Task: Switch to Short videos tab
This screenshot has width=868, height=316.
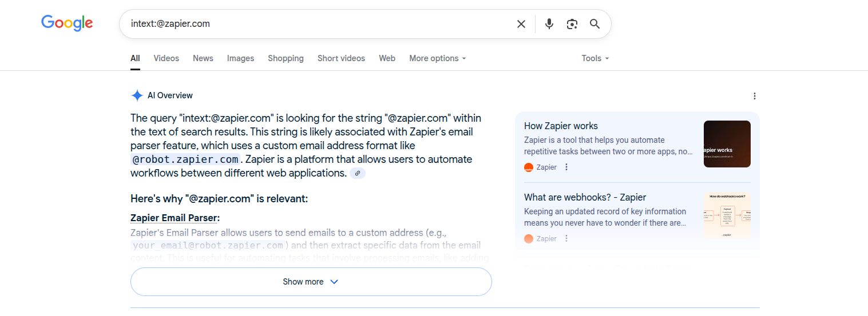Action: coord(341,58)
